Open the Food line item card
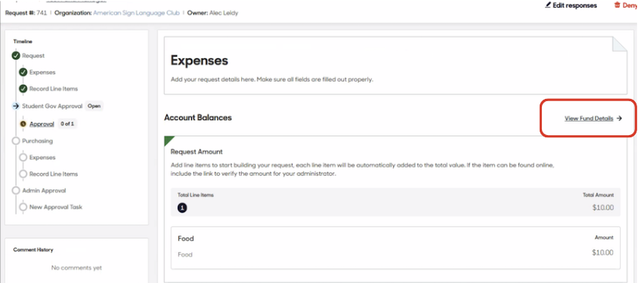The width and height of the screenshot is (644, 283). tap(395, 248)
